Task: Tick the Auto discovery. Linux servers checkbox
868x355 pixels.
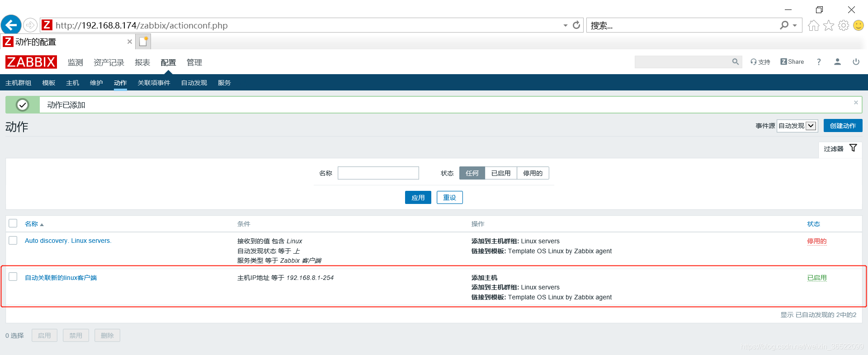Action: [x=13, y=241]
